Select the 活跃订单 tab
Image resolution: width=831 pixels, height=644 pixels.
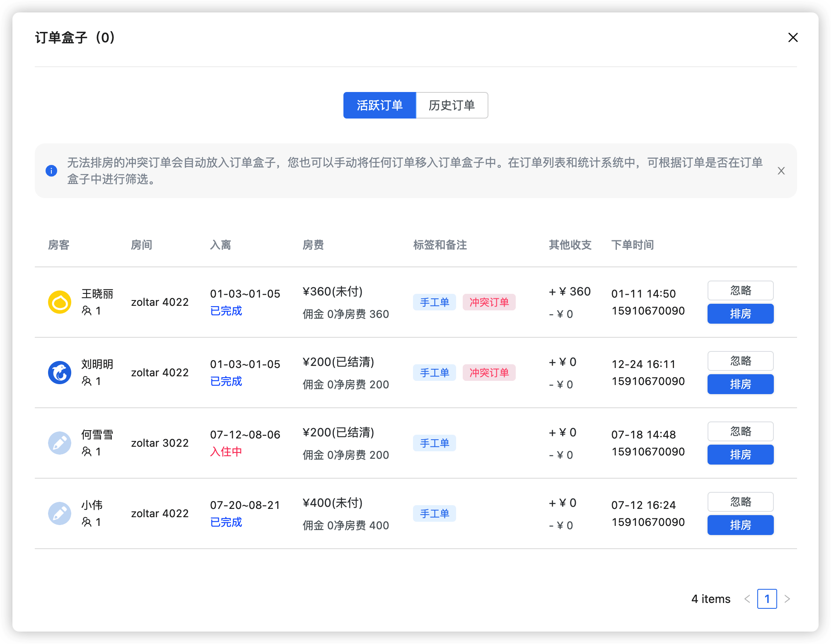(379, 105)
